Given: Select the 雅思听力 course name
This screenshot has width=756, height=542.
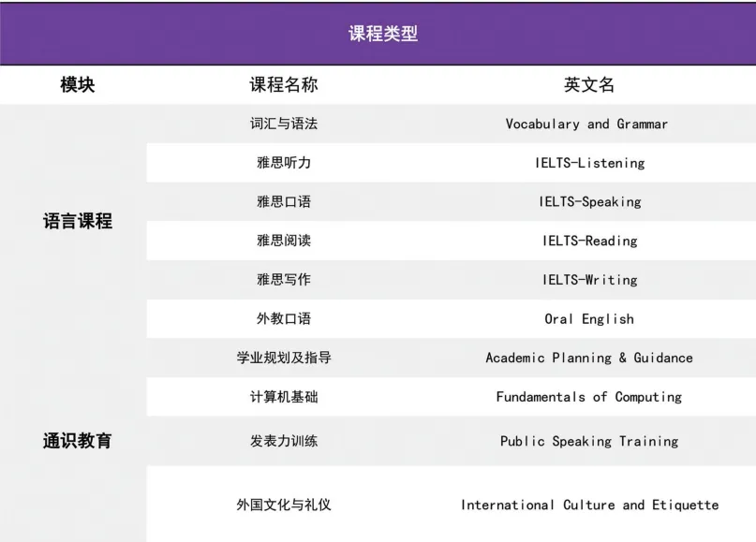Looking at the screenshot, I should 281,162.
